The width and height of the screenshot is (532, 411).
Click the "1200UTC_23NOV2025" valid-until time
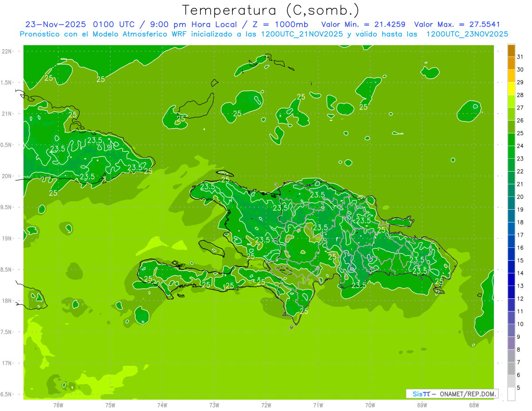coord(467,34)
